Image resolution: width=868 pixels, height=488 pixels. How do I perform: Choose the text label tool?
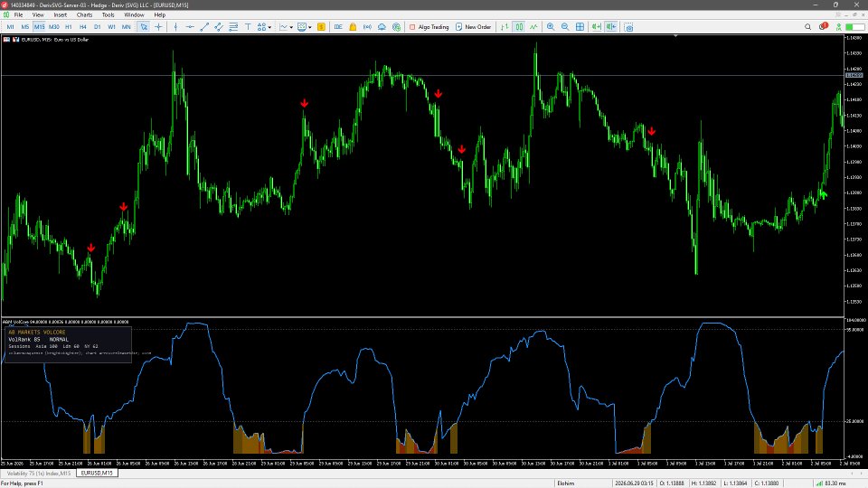pyautogui.click(x=248, y=26)
